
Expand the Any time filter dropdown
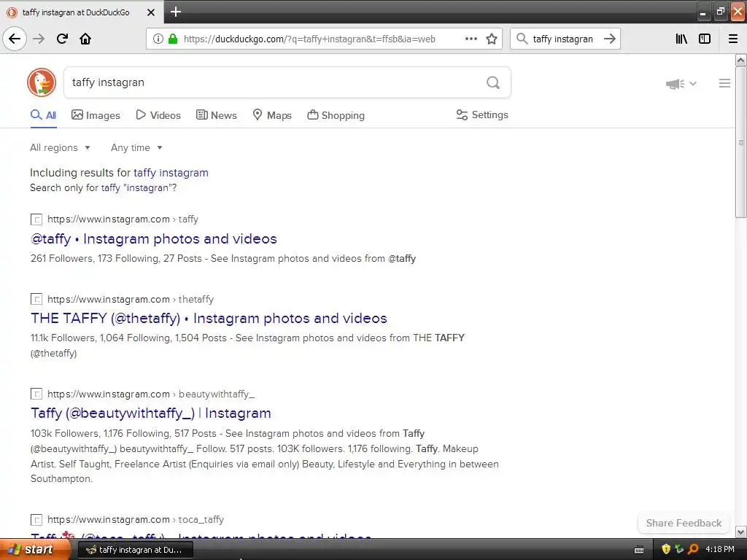[x=136, y=147]
